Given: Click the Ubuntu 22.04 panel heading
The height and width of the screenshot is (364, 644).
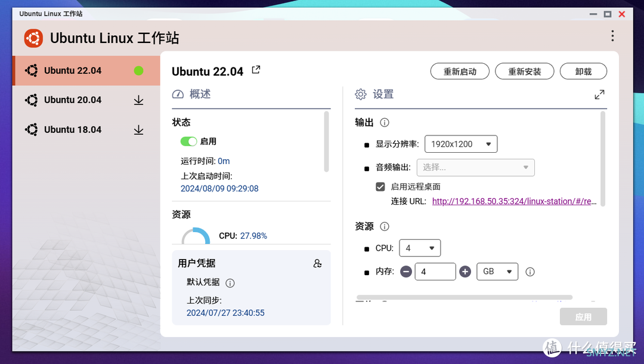Looking at the screenshot, I should (208, 72).
